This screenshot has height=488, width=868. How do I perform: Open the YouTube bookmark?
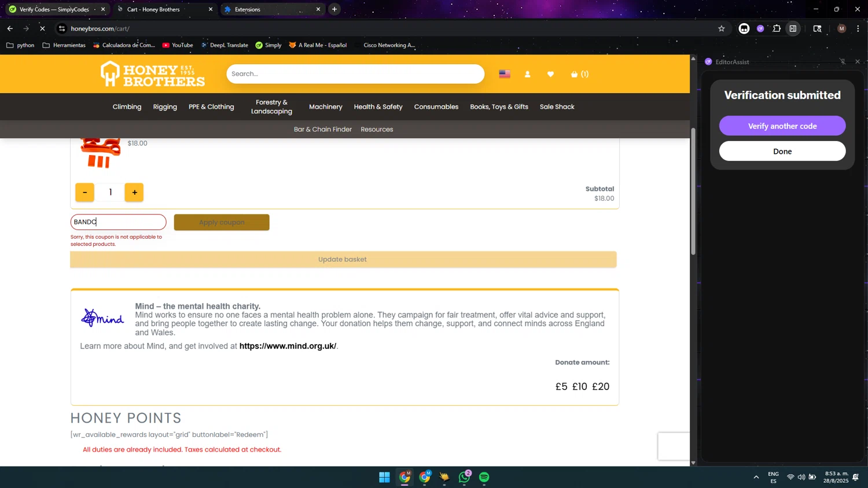point(178,45)
